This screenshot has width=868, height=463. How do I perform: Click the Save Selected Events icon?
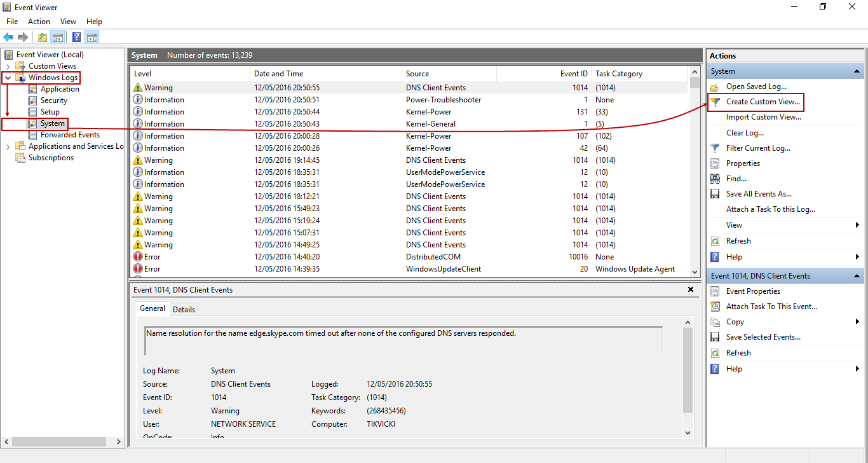[715, 337]
